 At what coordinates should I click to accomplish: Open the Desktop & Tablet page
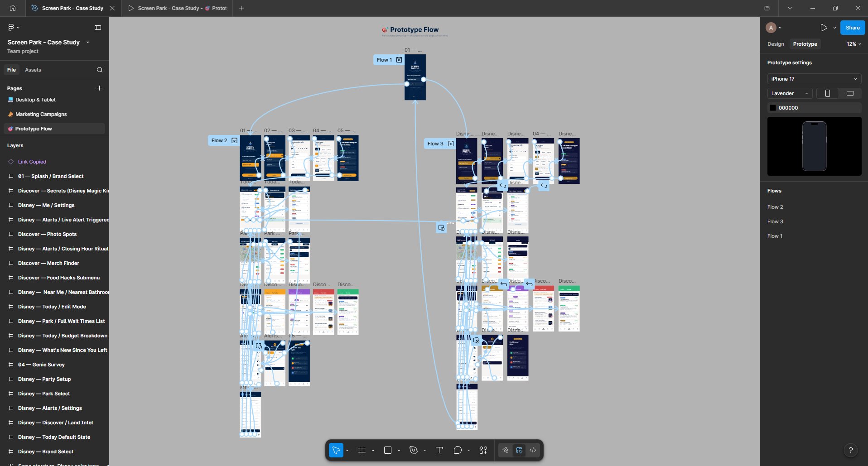pyautogui.click(x=54, y=100)
